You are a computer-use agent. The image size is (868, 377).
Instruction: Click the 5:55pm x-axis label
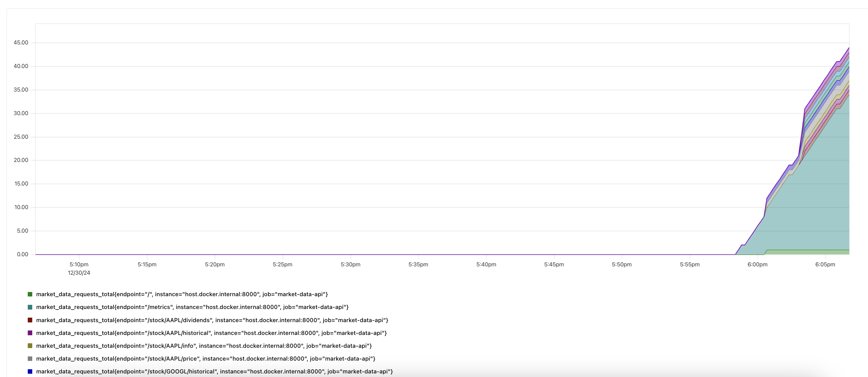click(x=690, y=264)
